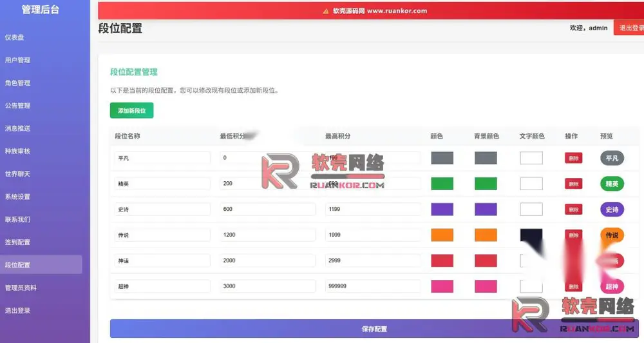This screenshot has height=343, width=644.
Task: Delete the 史诗 rank row
Action: (x=573, y=210)
